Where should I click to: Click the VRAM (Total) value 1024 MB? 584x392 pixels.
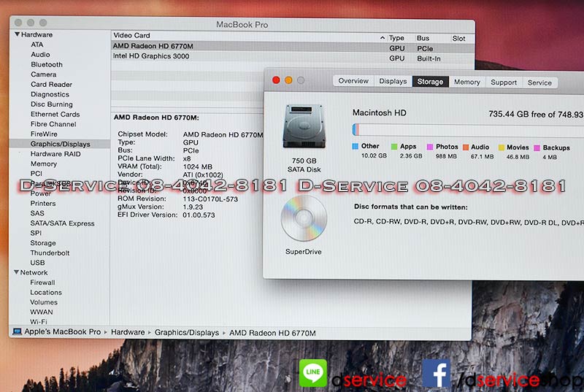click(197, 166)
